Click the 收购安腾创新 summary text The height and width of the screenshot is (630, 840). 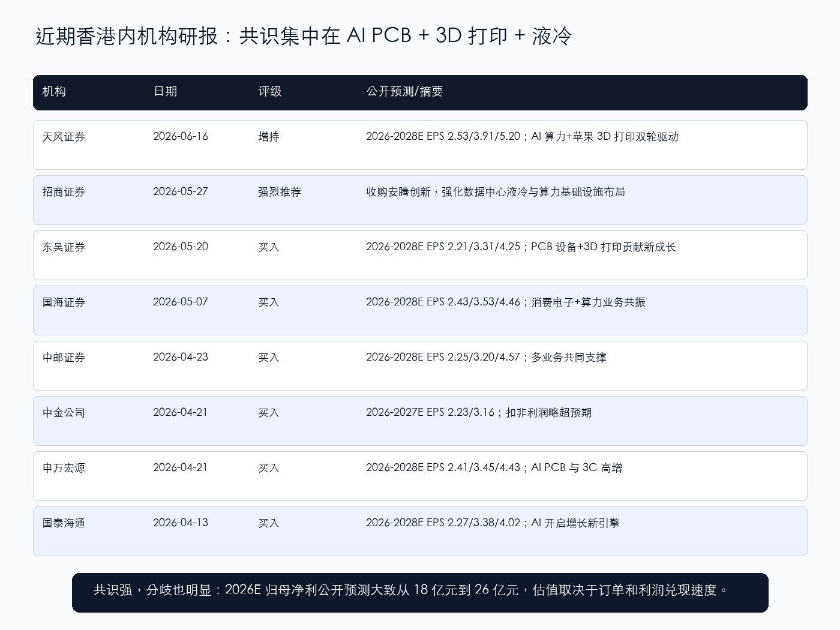(496, 192)
